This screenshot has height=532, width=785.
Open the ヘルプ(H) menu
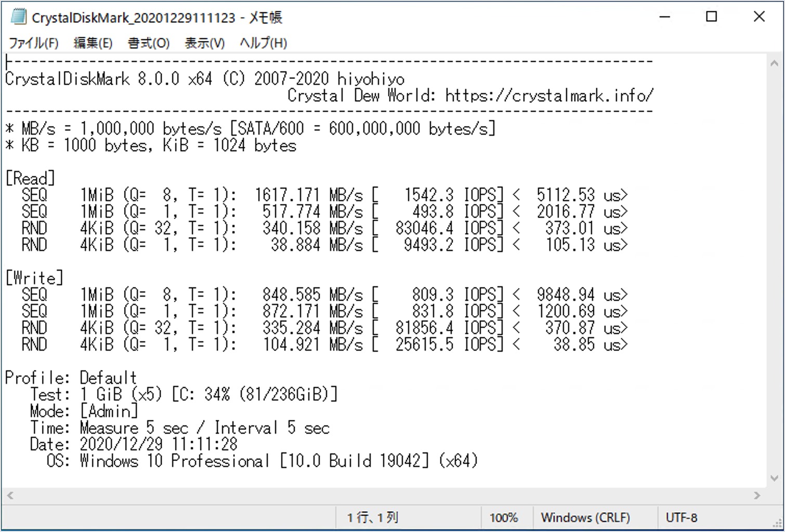[263, 43]
